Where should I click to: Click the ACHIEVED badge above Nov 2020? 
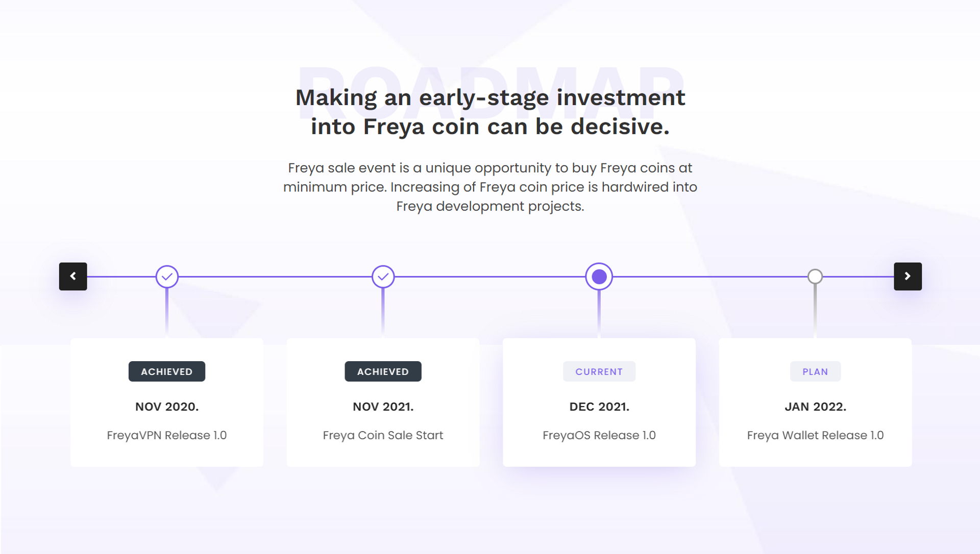(x=167, y=371)
